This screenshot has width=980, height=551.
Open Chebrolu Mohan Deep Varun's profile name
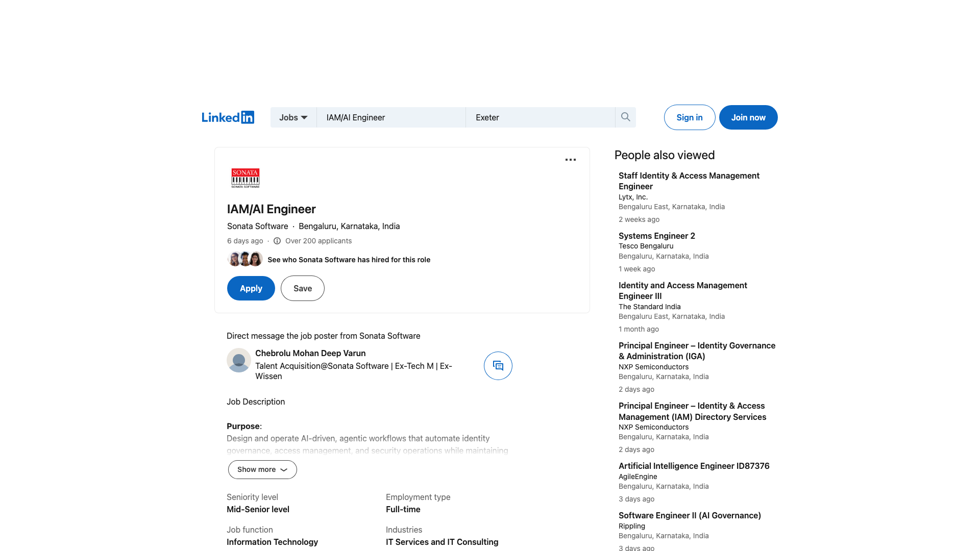click(x=310, y=353)
